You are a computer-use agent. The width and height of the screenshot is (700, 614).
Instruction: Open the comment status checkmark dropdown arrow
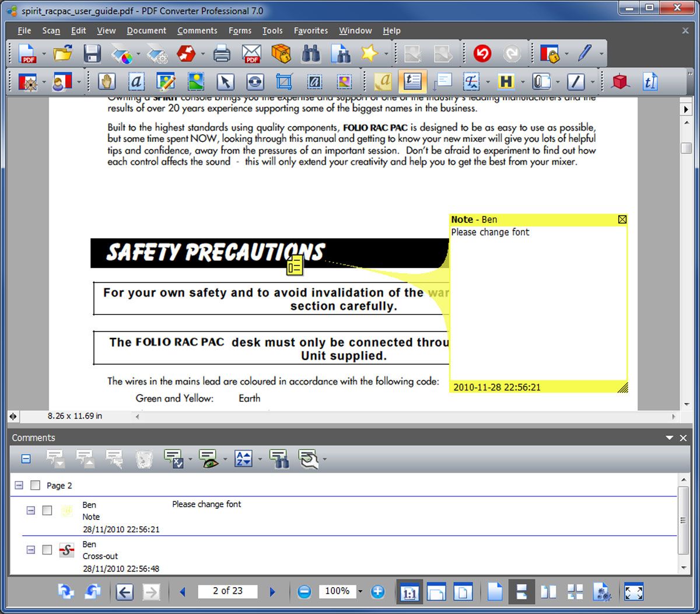(190, 460)
